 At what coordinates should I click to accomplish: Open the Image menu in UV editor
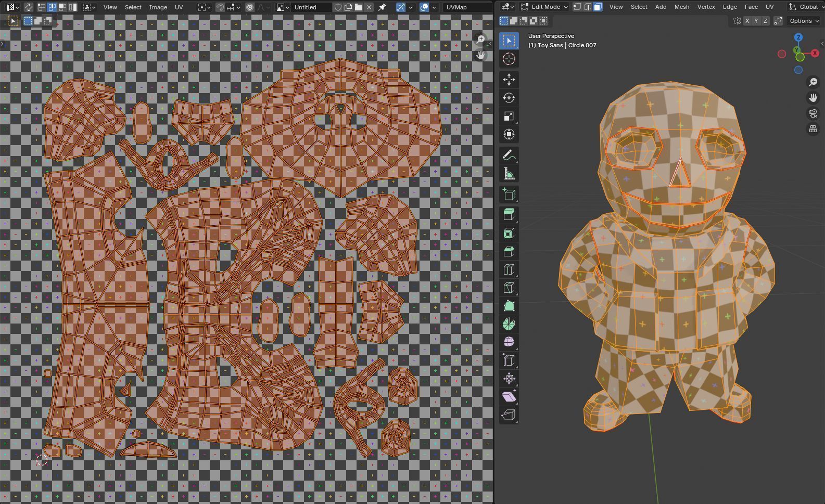(x=158, y=7)
